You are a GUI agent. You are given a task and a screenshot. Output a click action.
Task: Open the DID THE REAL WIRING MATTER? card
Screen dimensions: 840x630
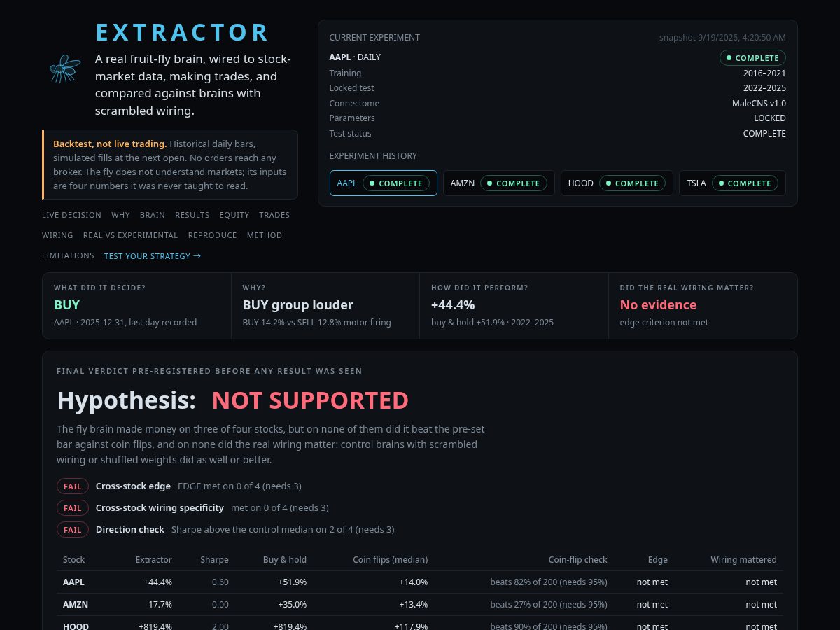[703, 306]
